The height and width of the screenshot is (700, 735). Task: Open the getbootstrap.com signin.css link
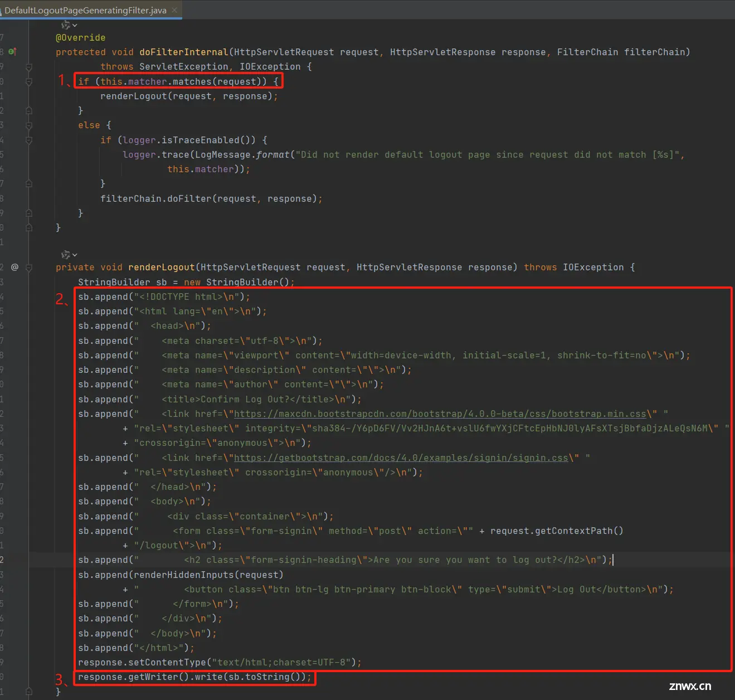[401, 458]
